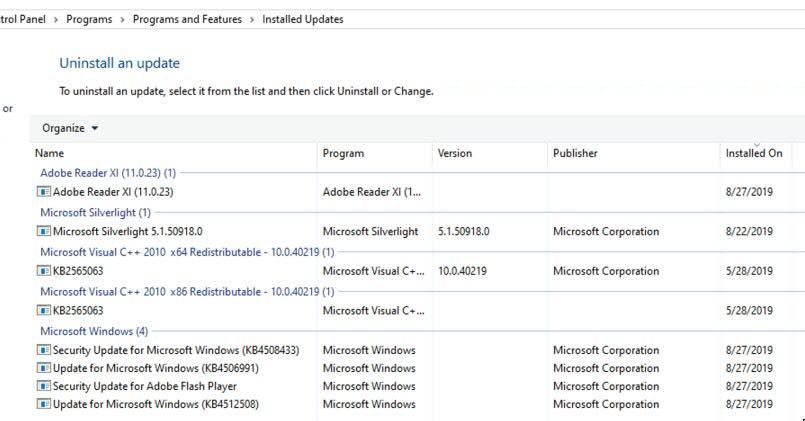
Task: Click Uninstall an update heading
Action: (x=120, y=63)
